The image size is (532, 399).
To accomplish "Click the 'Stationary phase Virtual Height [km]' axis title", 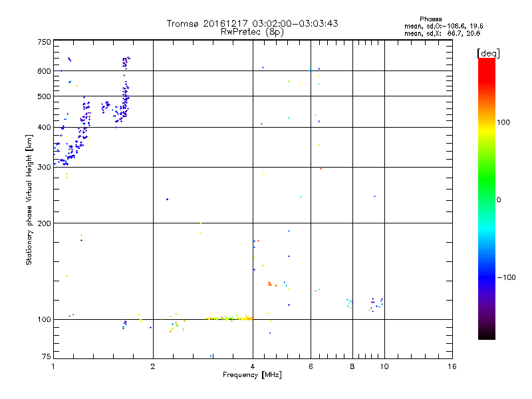I will (29, 200).
